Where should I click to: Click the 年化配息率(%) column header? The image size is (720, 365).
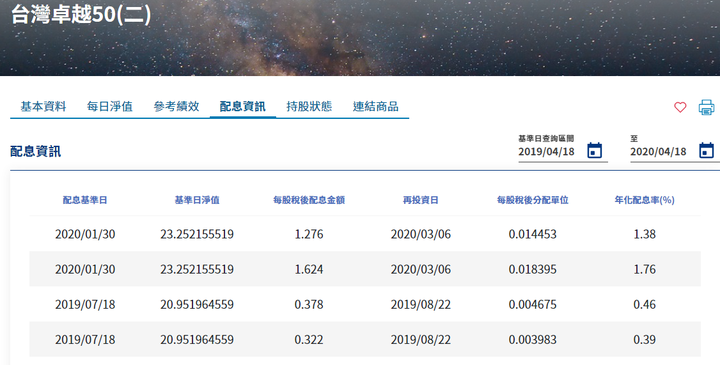coord(645,200)
